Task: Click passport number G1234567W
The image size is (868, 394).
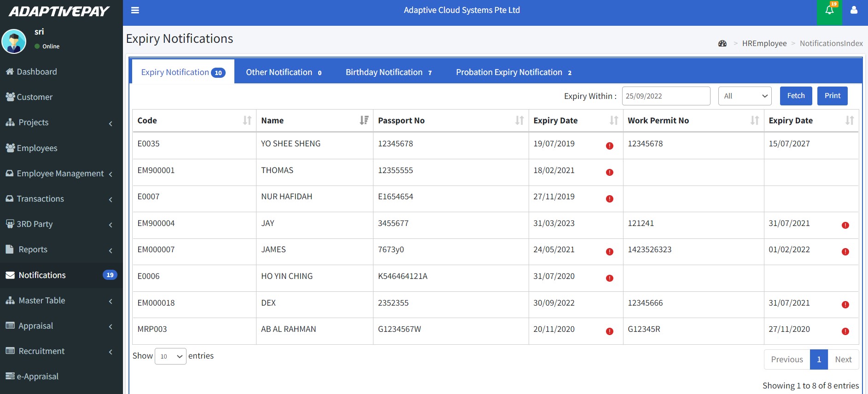Action: (399, 329)
